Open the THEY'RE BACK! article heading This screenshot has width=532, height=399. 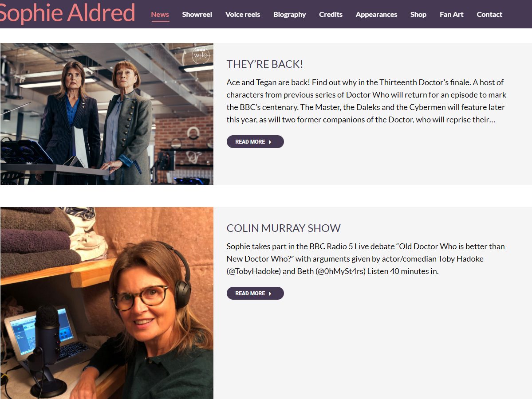[265, 64]
